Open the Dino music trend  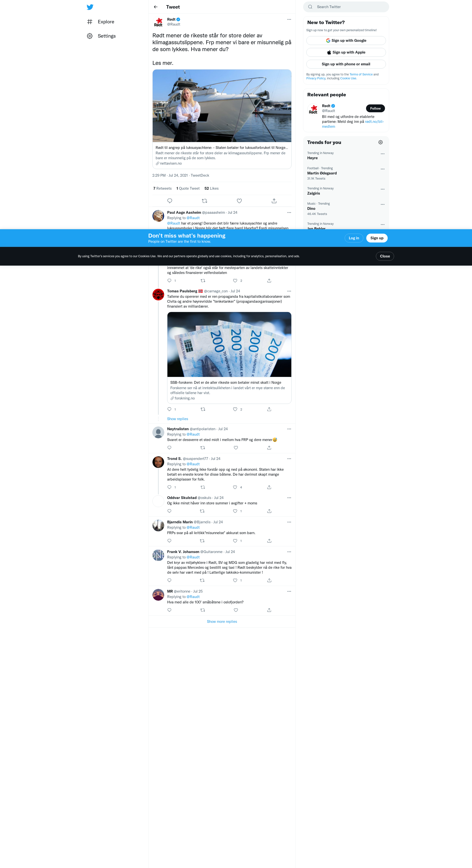[x=346, y=209]
